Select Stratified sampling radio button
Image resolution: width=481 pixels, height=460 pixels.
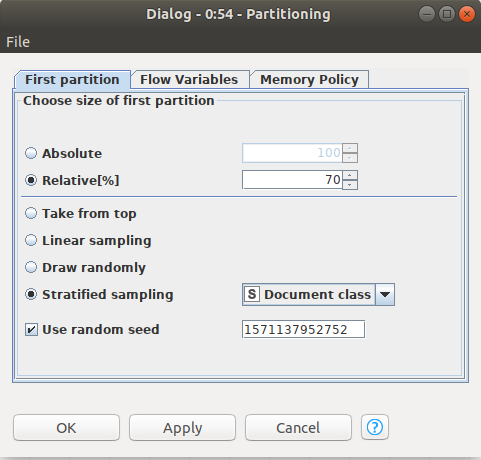pyautogui.click(x=31, y=294)
